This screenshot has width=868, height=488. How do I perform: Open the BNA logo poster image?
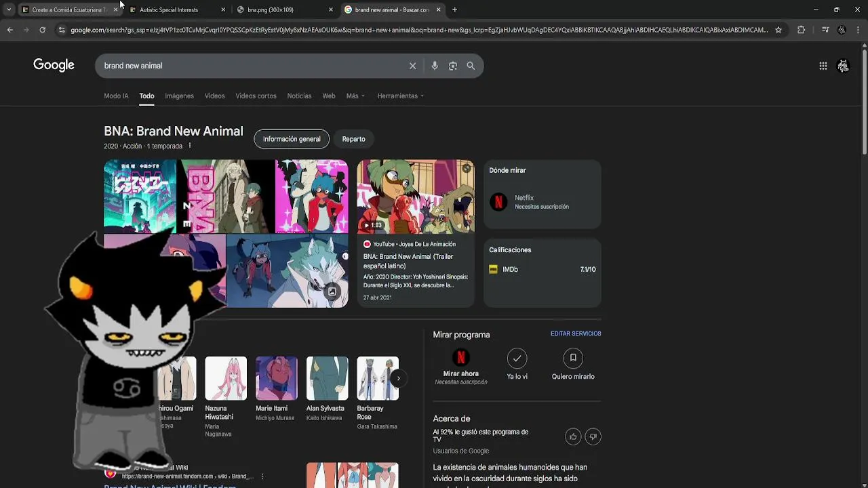(x=140, y=197)
